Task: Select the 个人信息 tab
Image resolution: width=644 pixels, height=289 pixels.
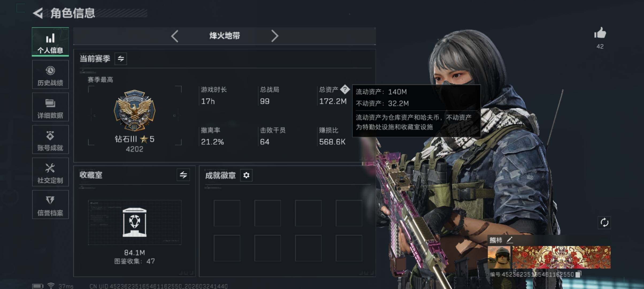Action: pyautogui.click(x=50, y=42)
